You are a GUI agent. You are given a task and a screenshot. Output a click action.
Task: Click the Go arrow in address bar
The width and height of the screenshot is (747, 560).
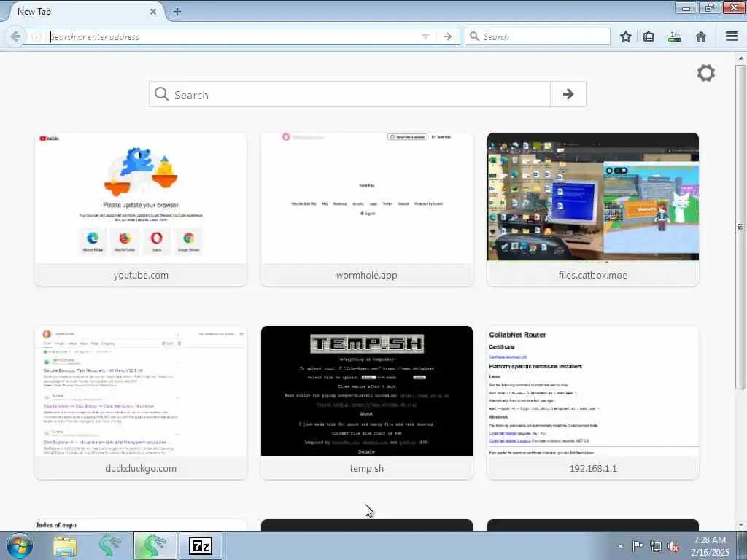click(447, 36)
